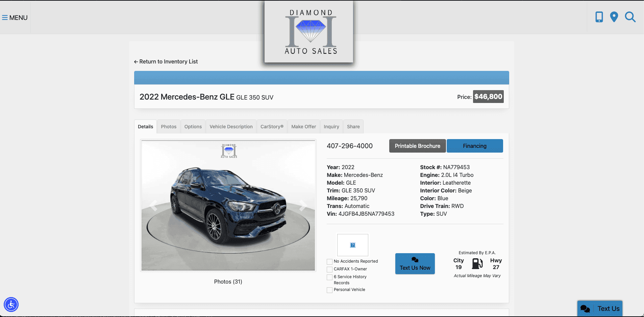
Task: Advance to next photo with right arrow
Action: coord(303,205)
